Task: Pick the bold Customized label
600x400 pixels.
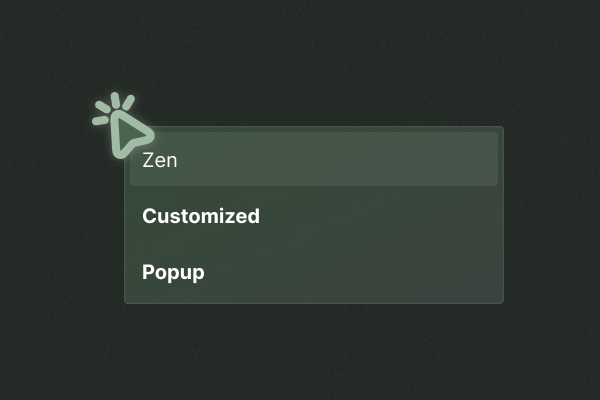Action: click(x=201, y=216)
